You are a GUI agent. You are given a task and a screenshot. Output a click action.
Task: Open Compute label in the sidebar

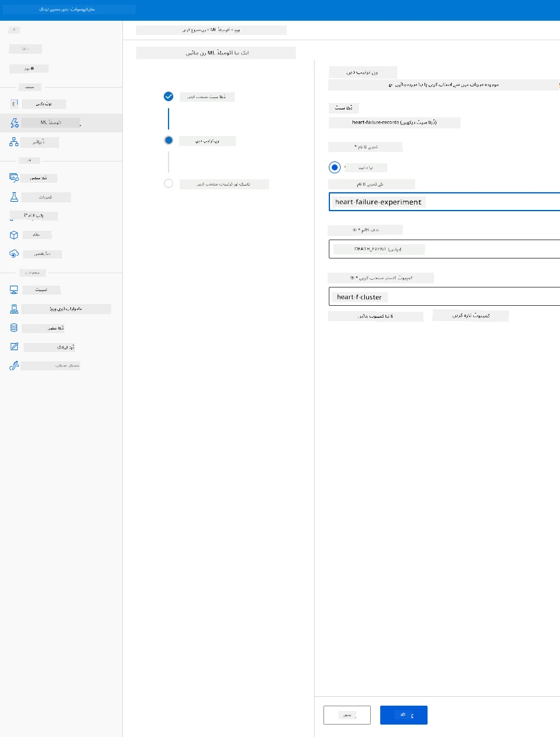click(42, 290)
